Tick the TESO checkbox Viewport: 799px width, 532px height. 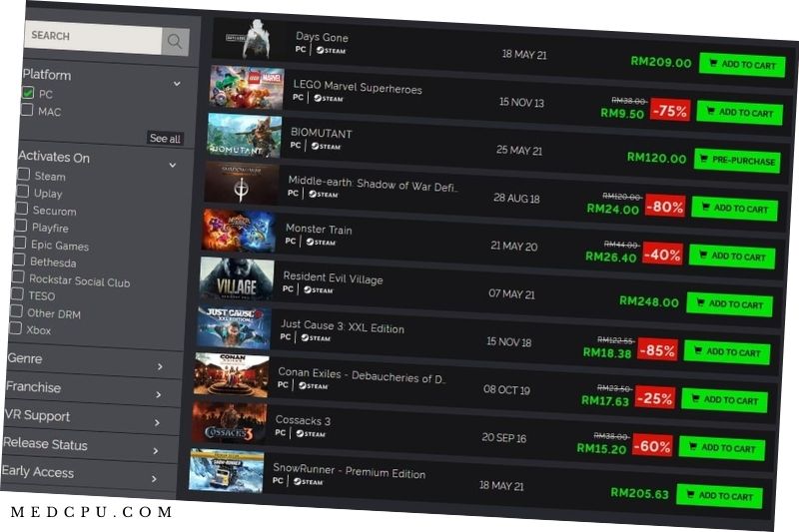tap(17, 293)
